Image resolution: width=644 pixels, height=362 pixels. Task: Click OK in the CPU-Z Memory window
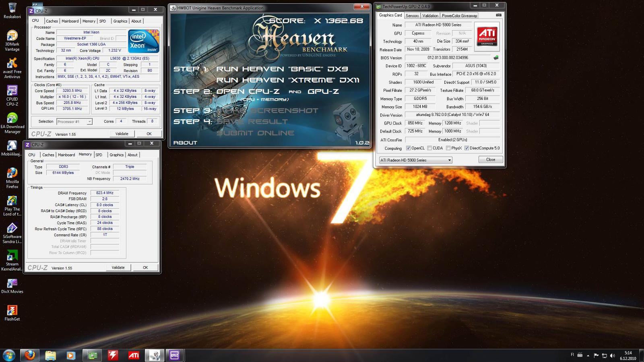[145, 267]
